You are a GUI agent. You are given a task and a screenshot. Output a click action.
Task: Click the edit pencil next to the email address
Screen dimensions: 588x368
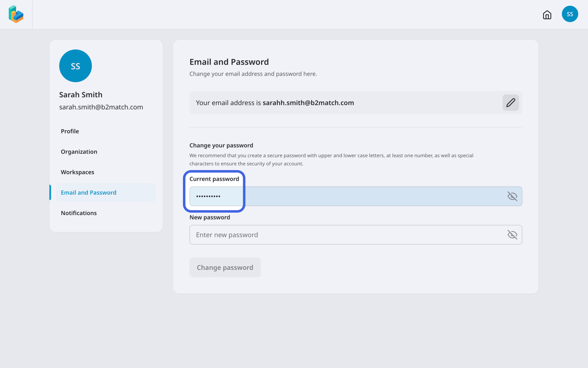(511, 102)
